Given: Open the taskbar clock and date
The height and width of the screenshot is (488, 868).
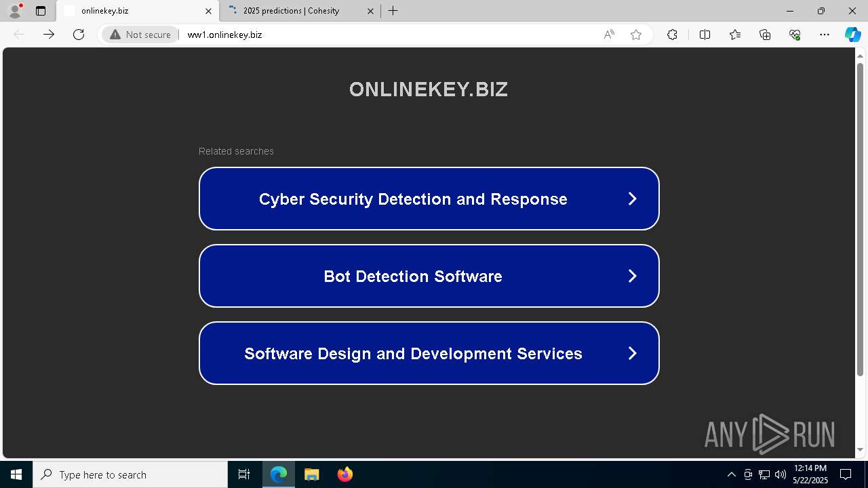Looking at the screenshot, I should click(810, 474).
